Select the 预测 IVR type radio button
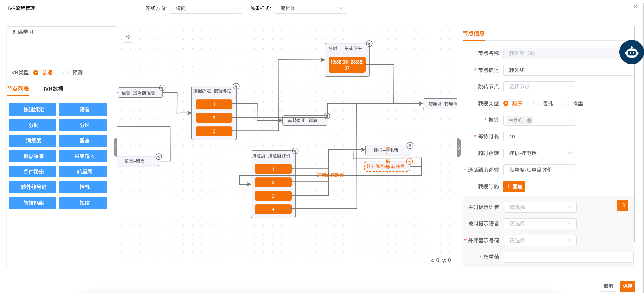Viewport: 644px width, 293px height. (66, 73)
